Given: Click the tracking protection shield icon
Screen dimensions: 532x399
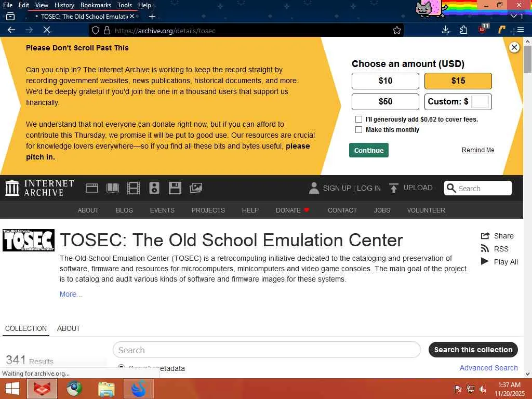Looking at the screenshot, I should click(x=96, y=31).
